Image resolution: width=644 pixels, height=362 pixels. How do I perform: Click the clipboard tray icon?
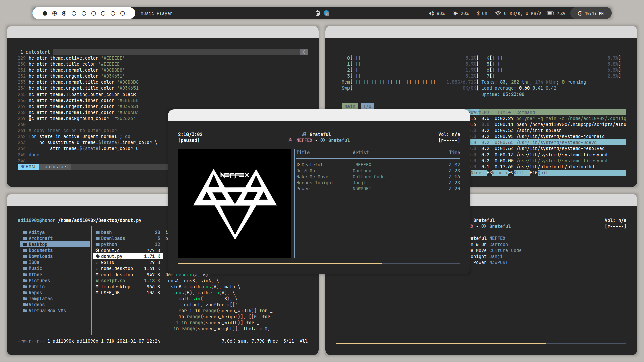(318, 13)
